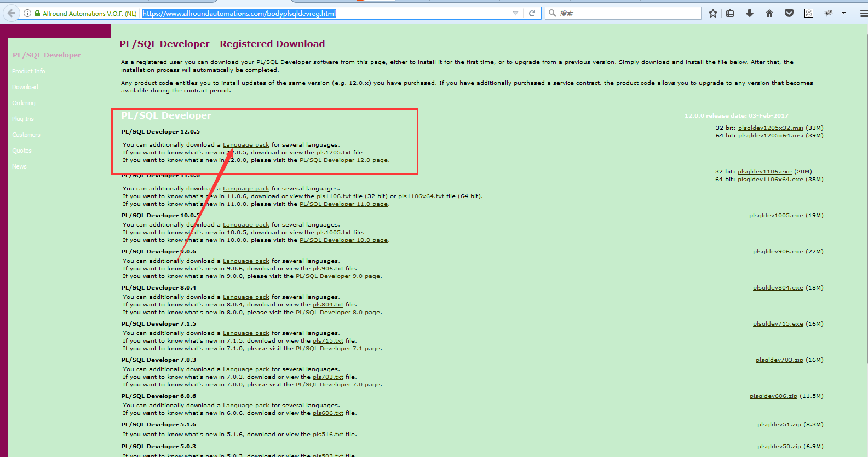Viewport: 868px width, 457px height.
Task: Download plsqldev1005.exe
Action: click(776, 215)
